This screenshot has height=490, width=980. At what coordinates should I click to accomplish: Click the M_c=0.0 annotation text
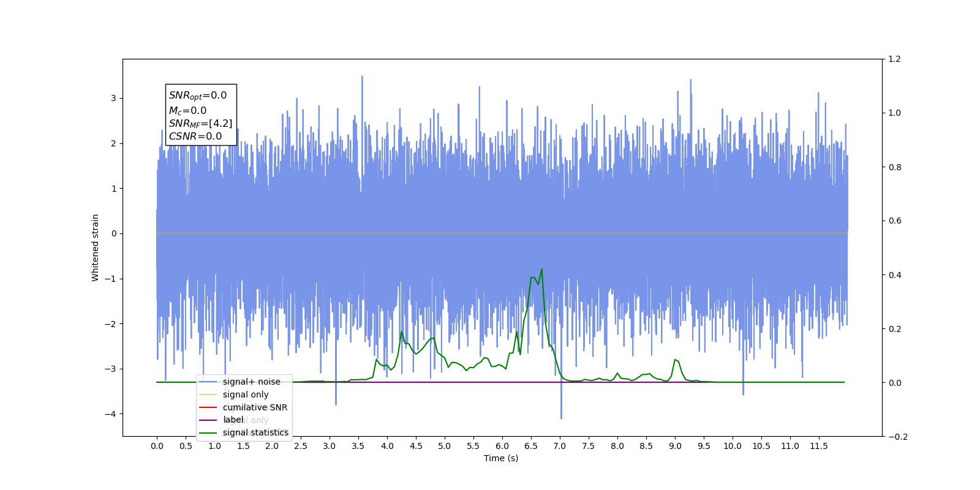188,111
